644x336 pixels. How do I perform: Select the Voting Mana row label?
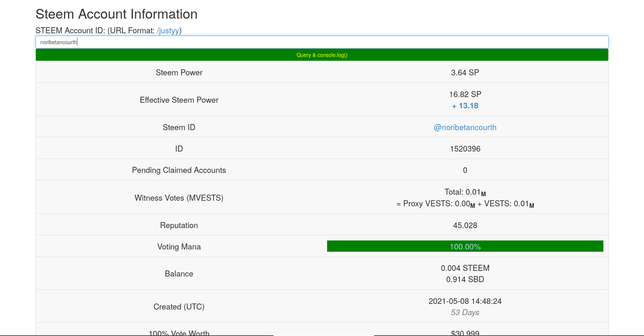tap(179, 247)
